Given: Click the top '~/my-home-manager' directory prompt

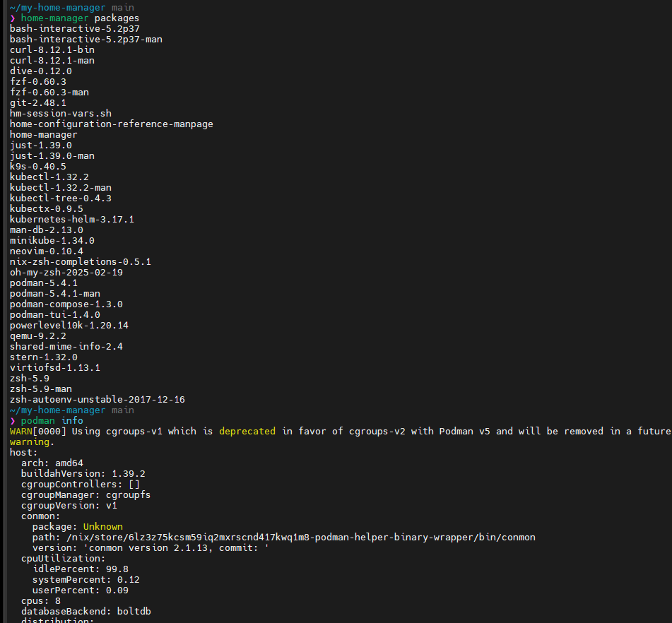Looking at the screenshot, I should (x=57, y=8).
